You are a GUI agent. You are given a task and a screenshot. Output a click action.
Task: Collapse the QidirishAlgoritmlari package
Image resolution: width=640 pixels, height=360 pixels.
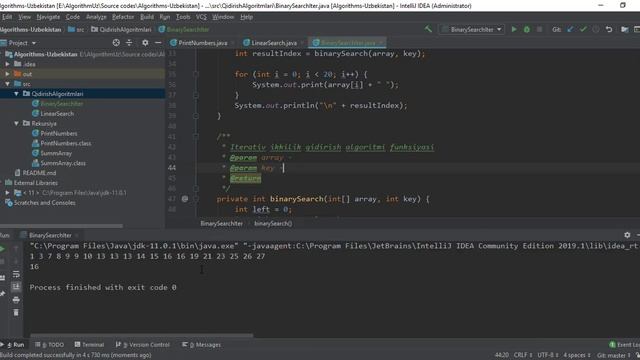click(16, 93)
